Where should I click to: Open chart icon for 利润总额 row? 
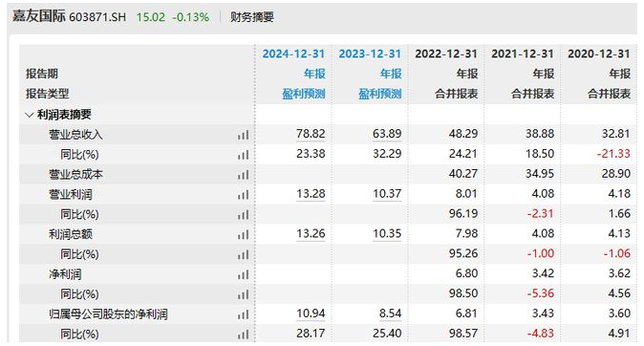point(243,234)
